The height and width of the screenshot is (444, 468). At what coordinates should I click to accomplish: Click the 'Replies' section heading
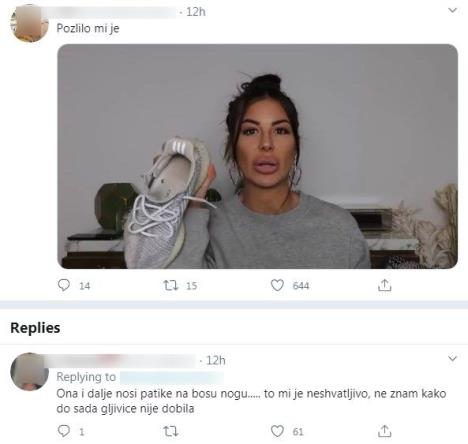coord(35,328)
